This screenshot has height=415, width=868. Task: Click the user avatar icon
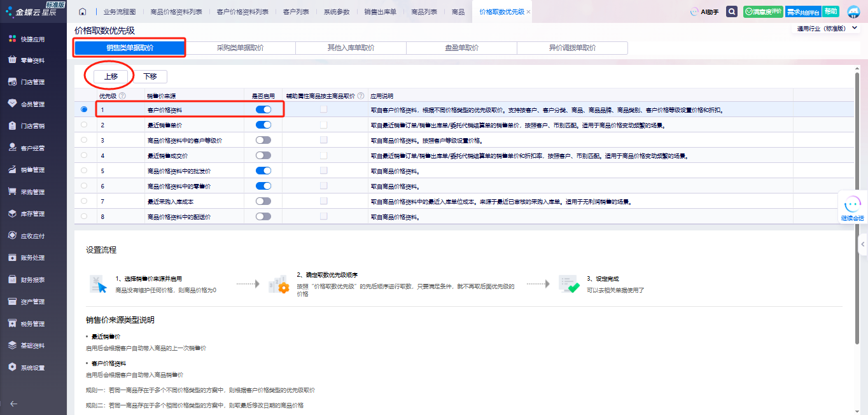click(x=853, y=11)
